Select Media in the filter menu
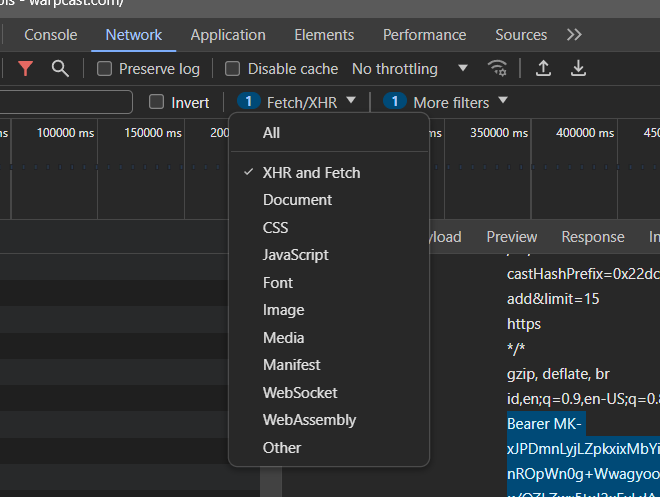The height and width of the screenshot is (497, 660). click(x=329, y=338)
